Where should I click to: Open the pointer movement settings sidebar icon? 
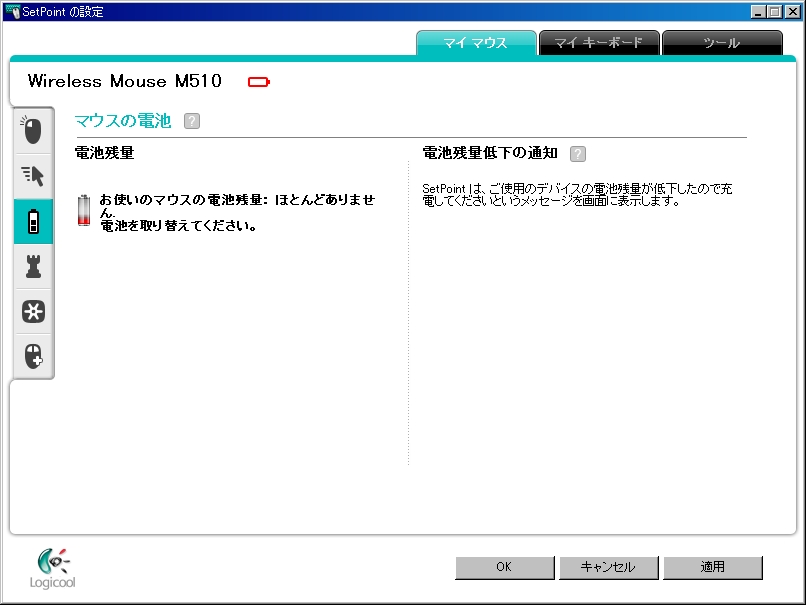point(33,176)
